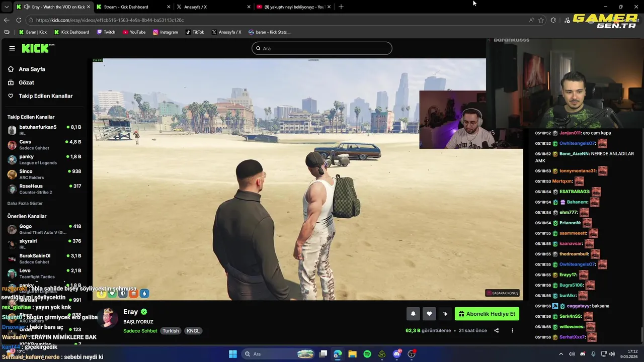Open Task View on the taskbar

[x=324, y=354]
